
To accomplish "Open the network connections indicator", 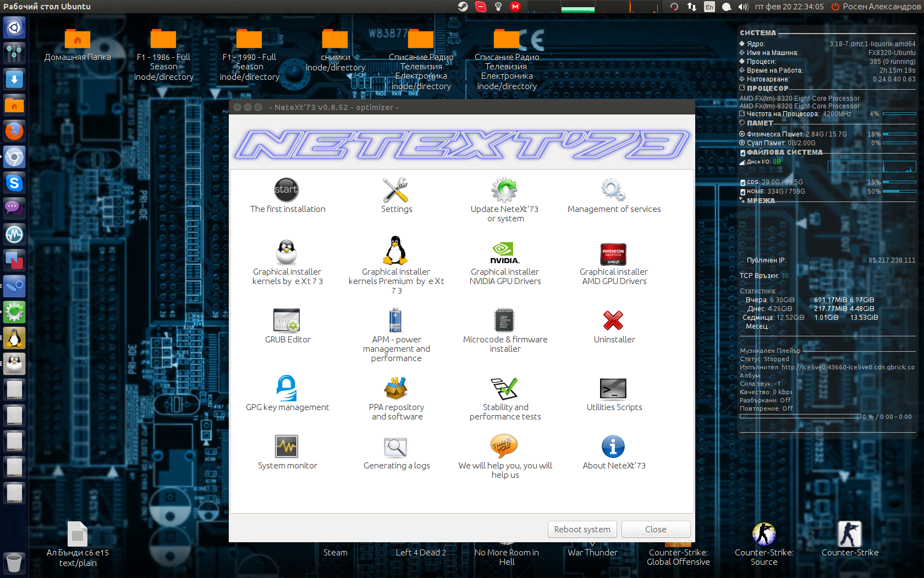I will pos(691,7).
